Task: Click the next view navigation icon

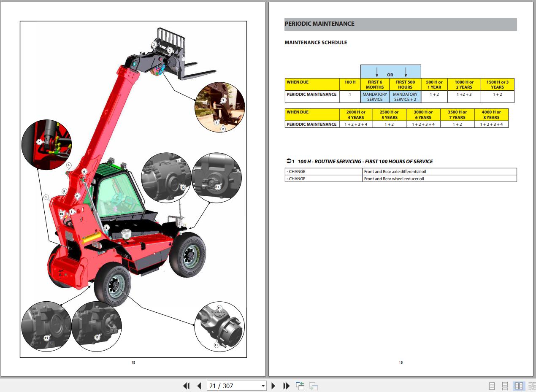Action: (x=313, y=386)
